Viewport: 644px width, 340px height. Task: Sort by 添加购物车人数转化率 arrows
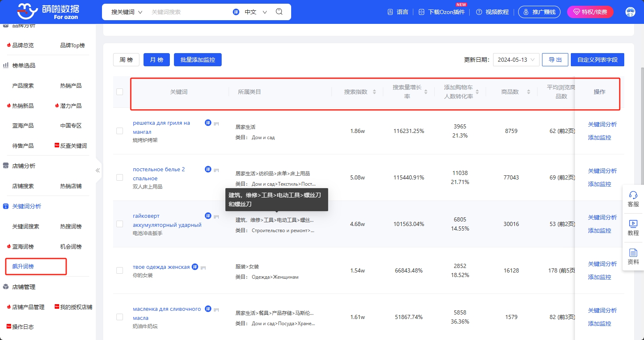point(477,92)
